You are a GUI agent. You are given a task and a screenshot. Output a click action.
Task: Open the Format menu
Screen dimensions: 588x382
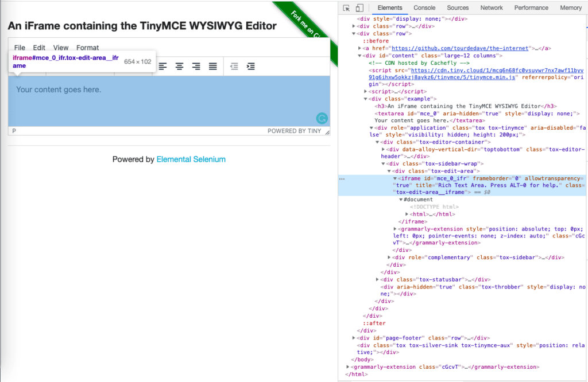(x=87, y=48)
